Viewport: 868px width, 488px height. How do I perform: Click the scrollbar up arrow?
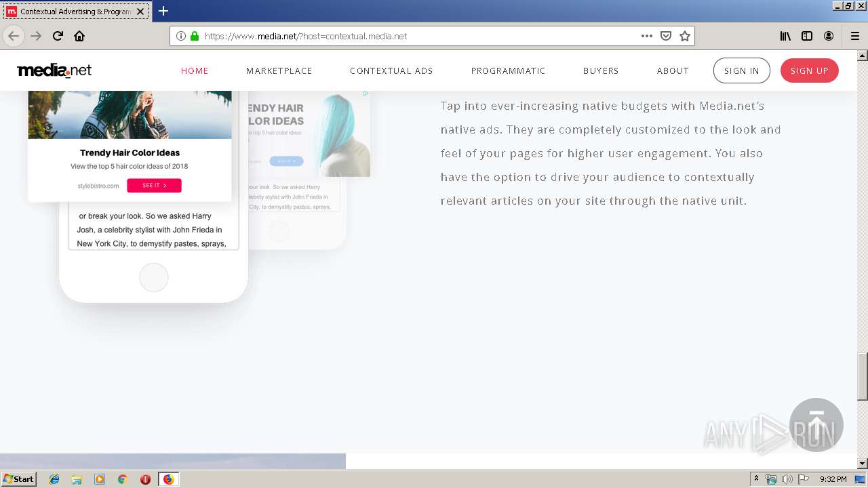863,55
